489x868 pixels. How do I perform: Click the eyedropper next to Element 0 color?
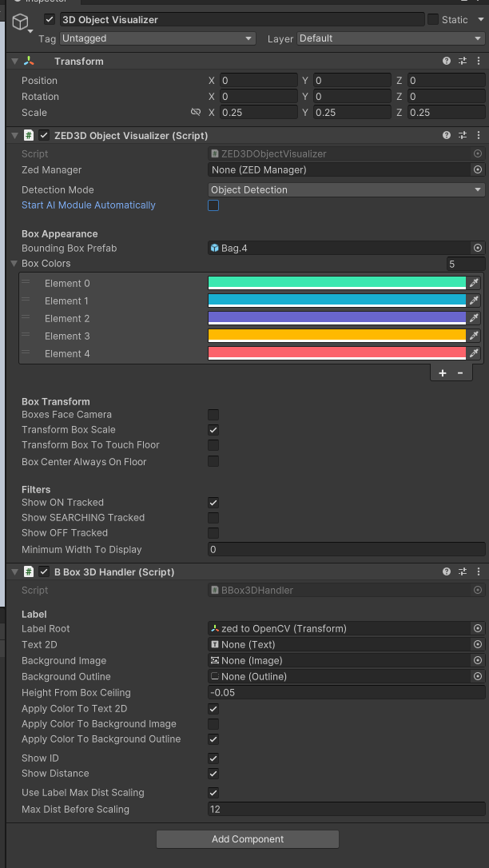tap(475, 283)
